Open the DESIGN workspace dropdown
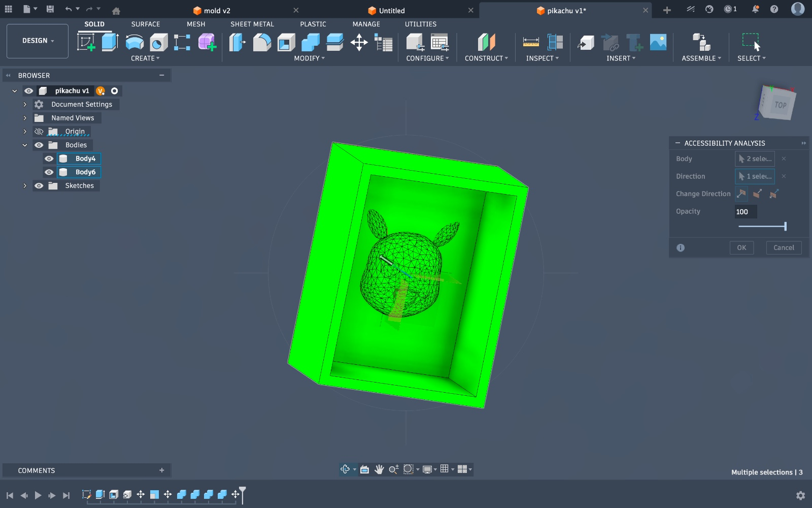This screenshot has width=812, height=508. tap(38, 41)
